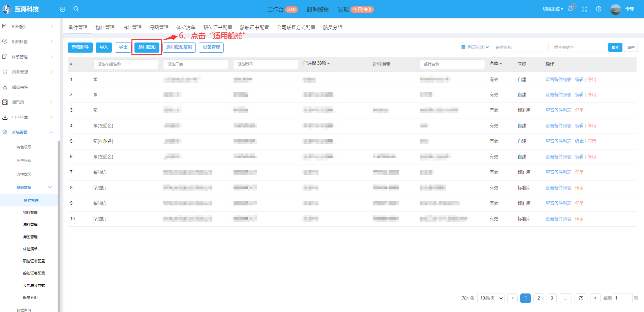644x312 pixels.
Task: Expand the 船舶报告 menu chevron
Action: [x=51, y=26]
